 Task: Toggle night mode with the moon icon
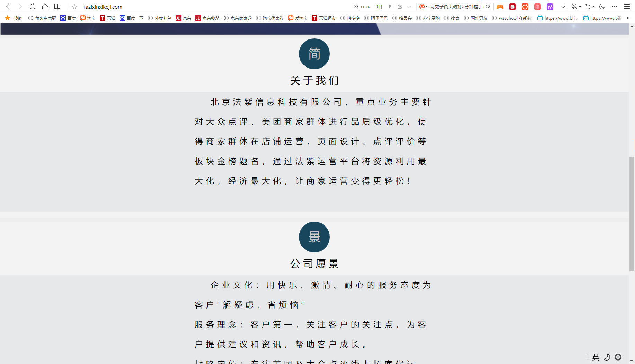602,6
